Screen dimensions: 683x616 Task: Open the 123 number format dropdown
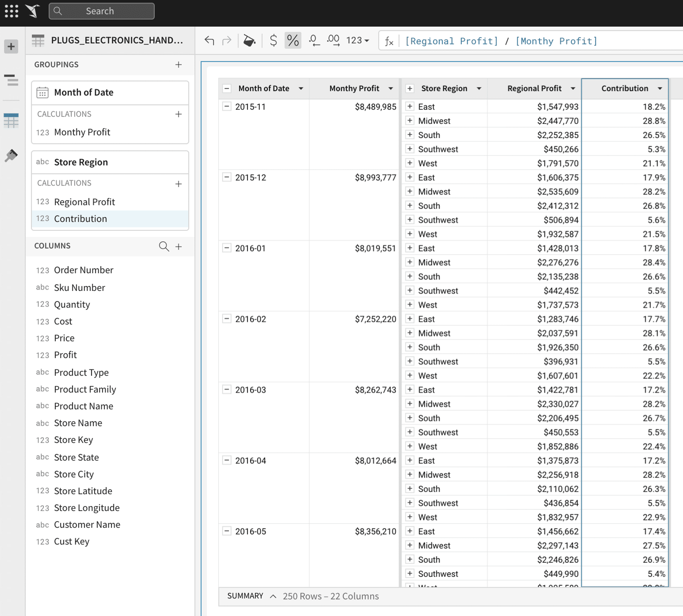357,41
